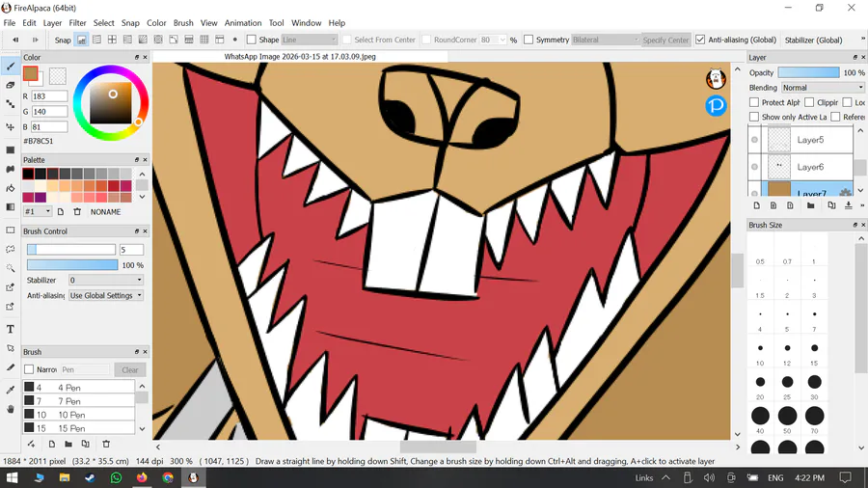The height and width of the screenshot is (488, 868).
Task: Activate the Magic Wand tool
Action: [10, 268]
